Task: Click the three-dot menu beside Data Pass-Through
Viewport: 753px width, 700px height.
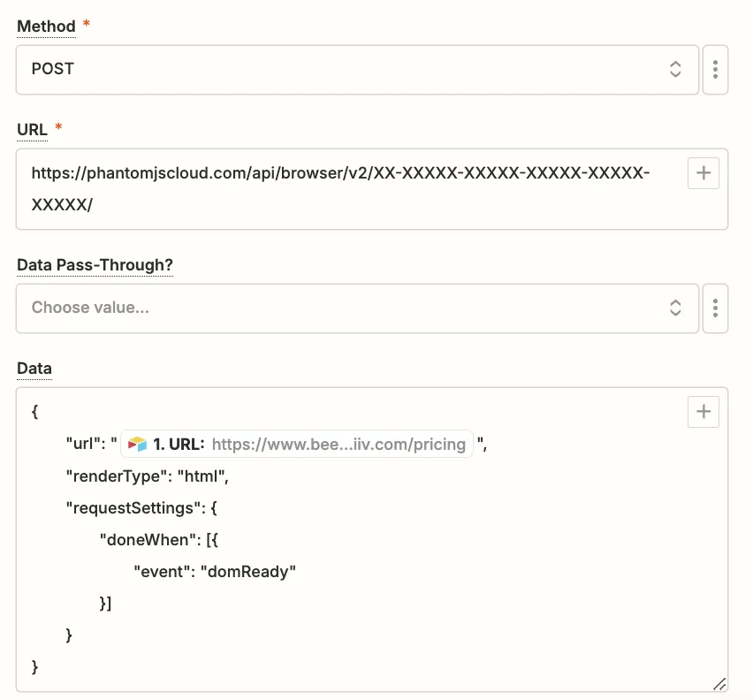Action: coord(715,308)
